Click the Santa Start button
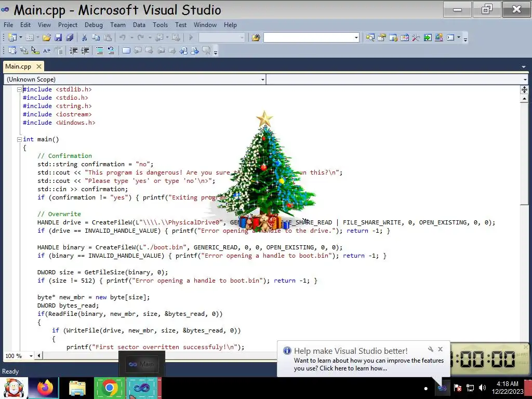 point(14,388)
